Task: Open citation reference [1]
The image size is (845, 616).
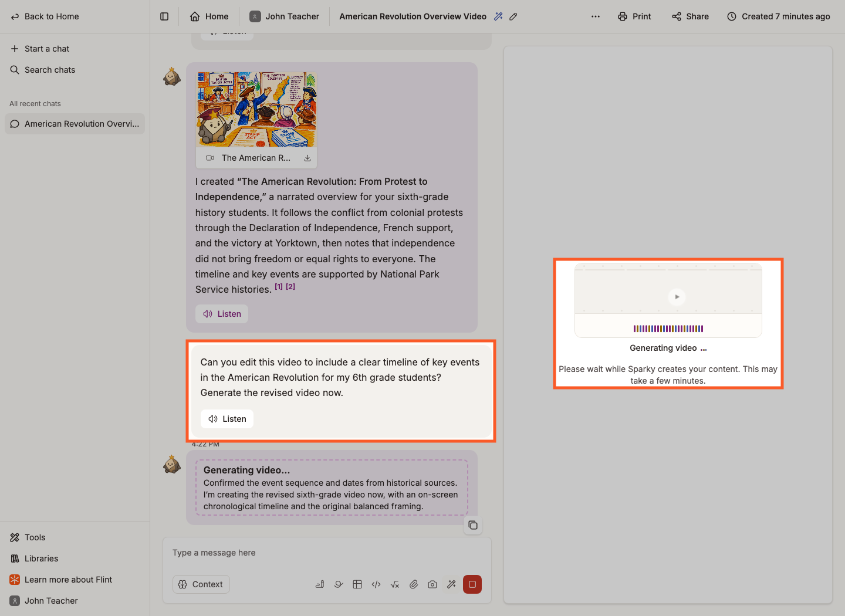Action: pyautogui.click(x=279, y=286)
